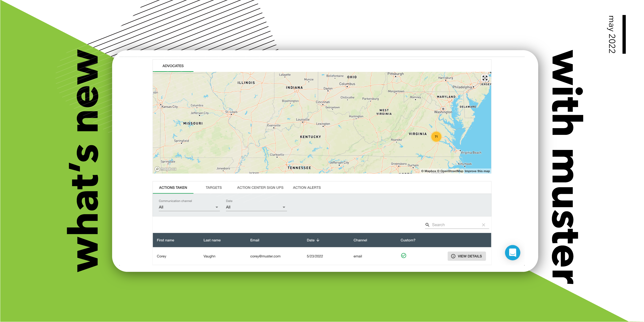Click the Washington label on map
Viewport: 644px width, 322px height.
[443, 112]
